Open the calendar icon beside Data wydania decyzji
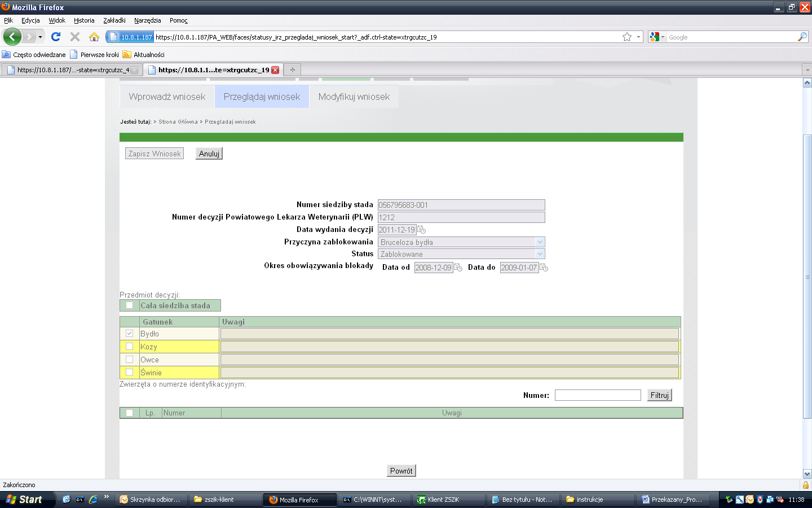The image size is (812, 508). 421,230
